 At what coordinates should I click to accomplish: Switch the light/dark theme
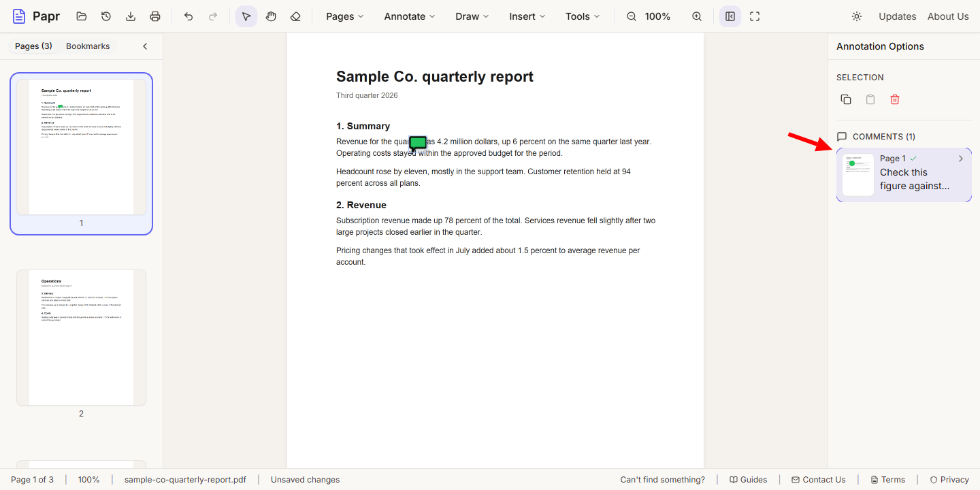pos(857,16)
